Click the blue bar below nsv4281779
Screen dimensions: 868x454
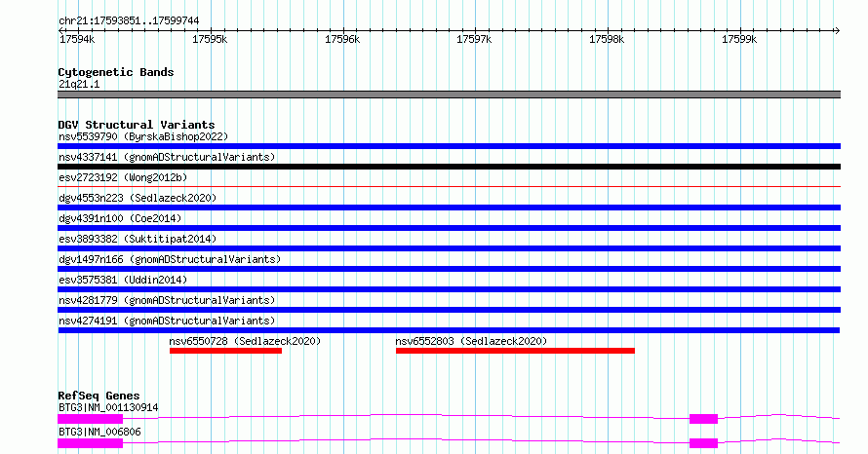[x=449, y=310]
